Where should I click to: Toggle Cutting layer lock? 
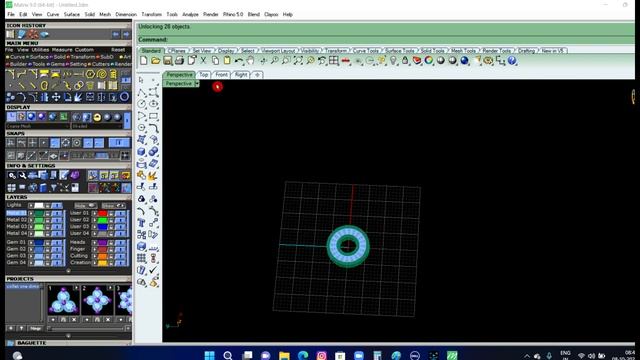tap(111, 256)
